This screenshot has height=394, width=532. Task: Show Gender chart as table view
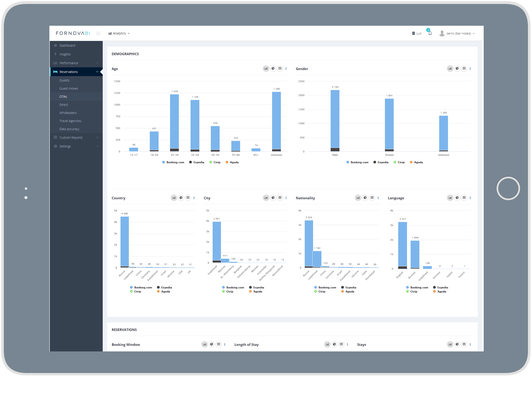tap(464, 68)
